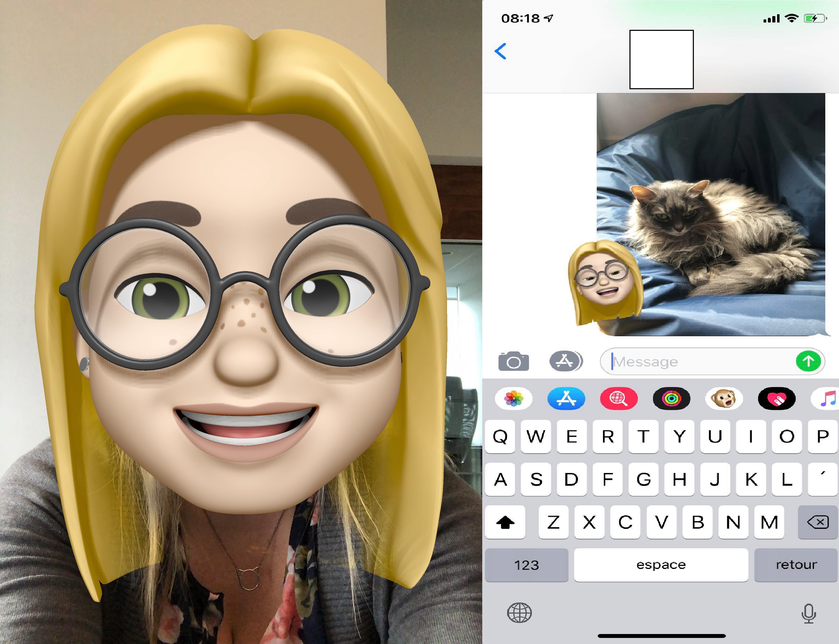The image size is (839, 644).
Task: Tap the J key
Action: tap(715, 479)
